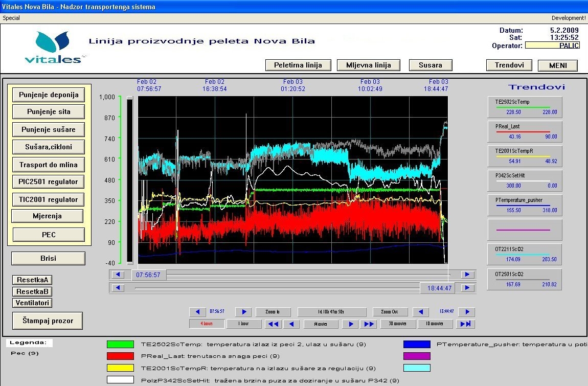Click right arrow on the 18:44:47 slider
This screenshot has width=588, height=386.
tap(467, 288)
